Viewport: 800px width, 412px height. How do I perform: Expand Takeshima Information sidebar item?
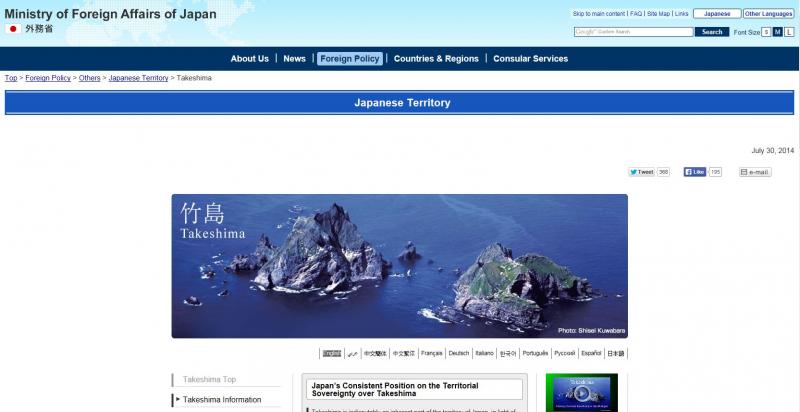pyautogui.click(x=222, y=400)
